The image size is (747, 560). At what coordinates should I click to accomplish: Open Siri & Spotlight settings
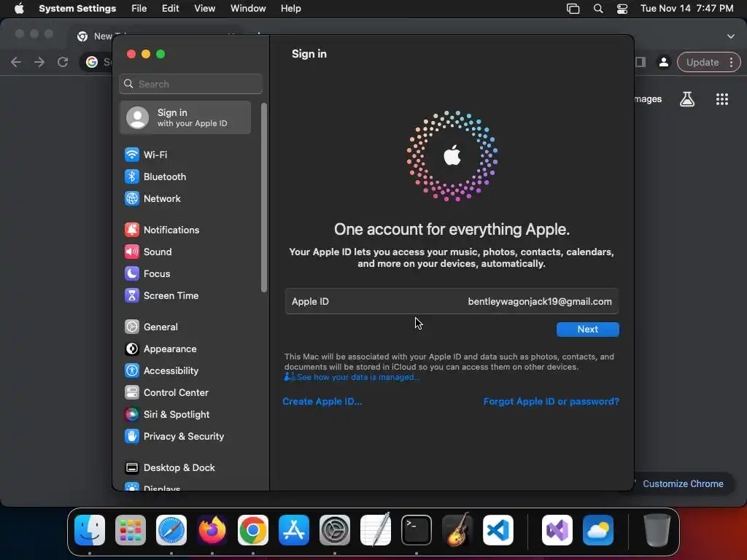point(185,415)
